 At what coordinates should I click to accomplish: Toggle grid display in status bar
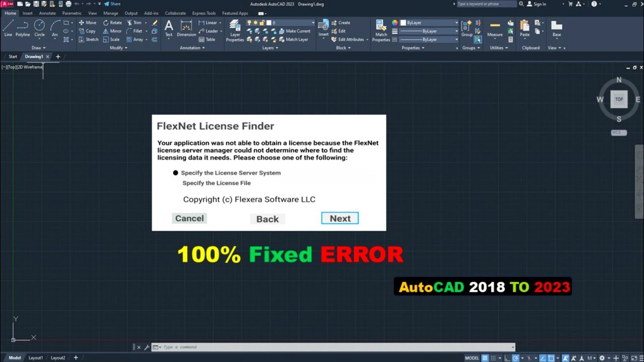click(485, 358)
